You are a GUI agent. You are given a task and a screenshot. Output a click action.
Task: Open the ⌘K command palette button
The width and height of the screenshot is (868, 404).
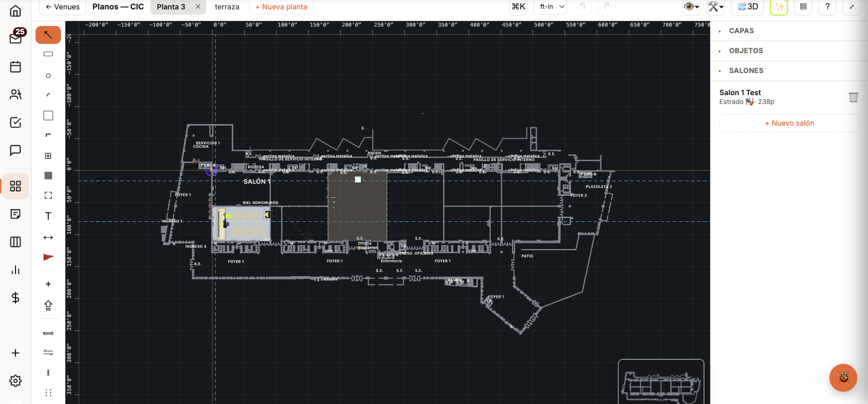click(518, 7)
